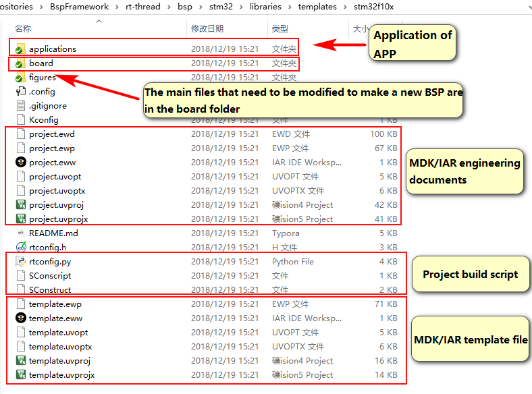Select the board folder icon
This screenshot has height=394, width=532.
point(20,63)
